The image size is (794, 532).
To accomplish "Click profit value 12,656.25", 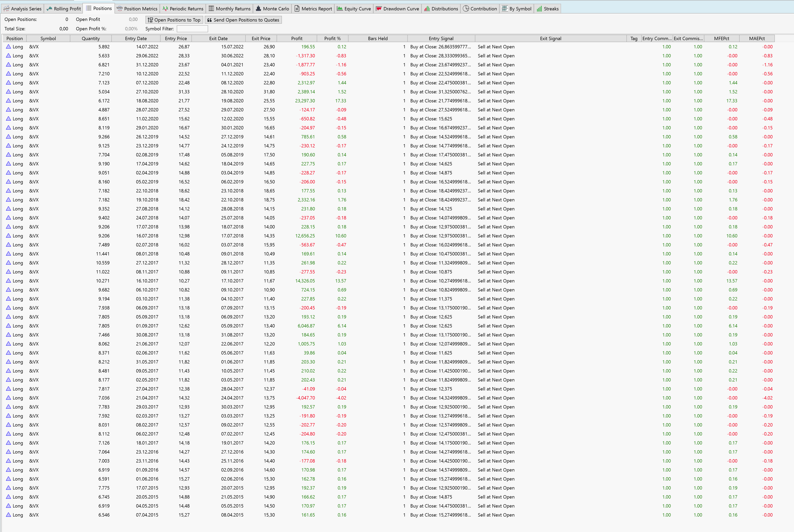I will [305, 236].
